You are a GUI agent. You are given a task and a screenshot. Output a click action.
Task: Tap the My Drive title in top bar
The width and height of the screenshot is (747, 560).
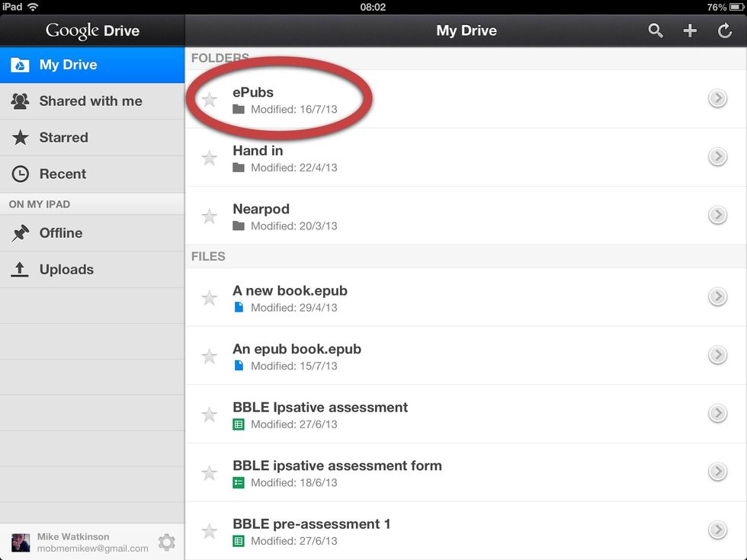(x=466, y=30)
